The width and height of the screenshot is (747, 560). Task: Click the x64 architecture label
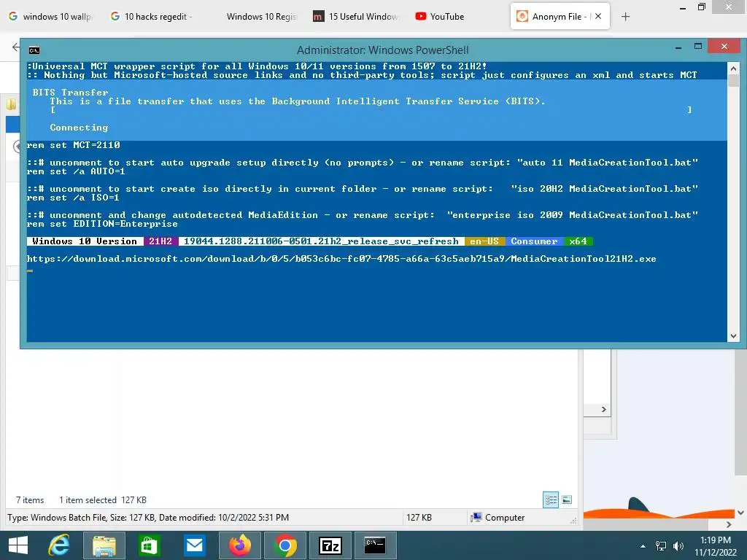578,241
